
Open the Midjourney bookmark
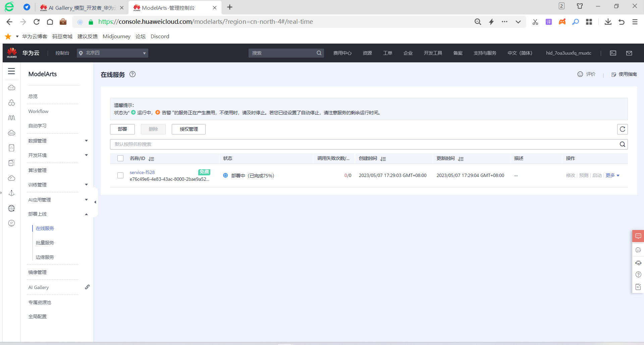click(116, 36)
